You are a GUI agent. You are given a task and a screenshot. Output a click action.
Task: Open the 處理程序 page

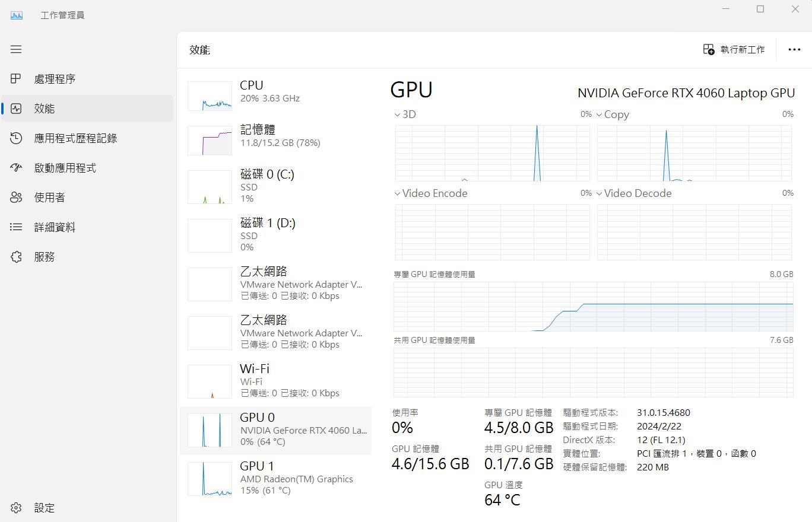tap(87, 79)
